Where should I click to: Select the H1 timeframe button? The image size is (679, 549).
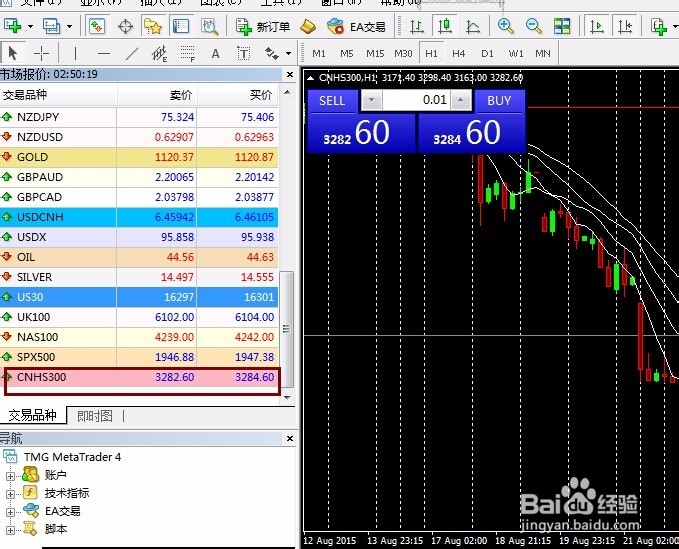(x=431, y=53)
